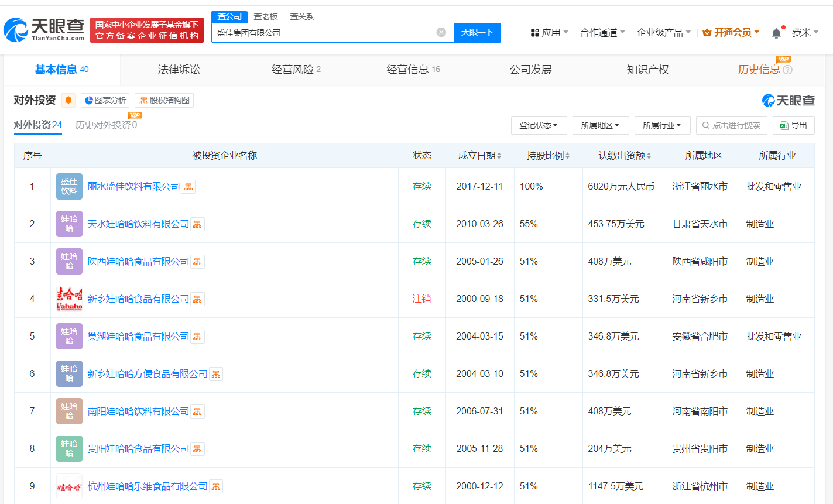The image size is (833, 504).
Task: Open equity structure icon for 巢湖娃哈哈食品有限公司
Action: [x=197, y=337]
